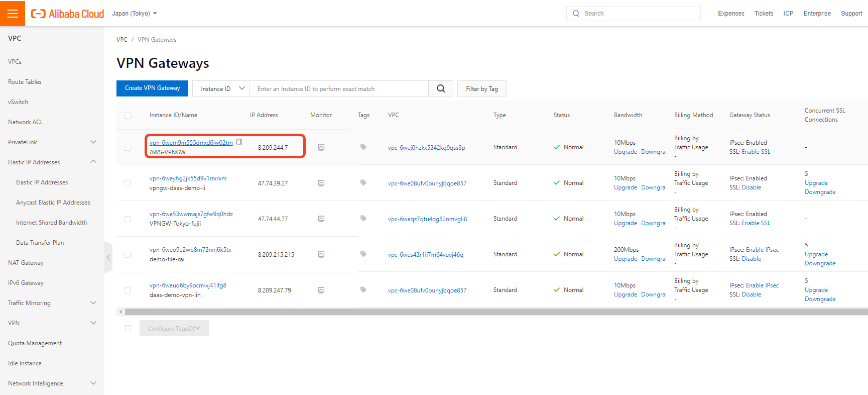Open ICP in the top menu
The image size is (868, 395).
pos(788,14)
